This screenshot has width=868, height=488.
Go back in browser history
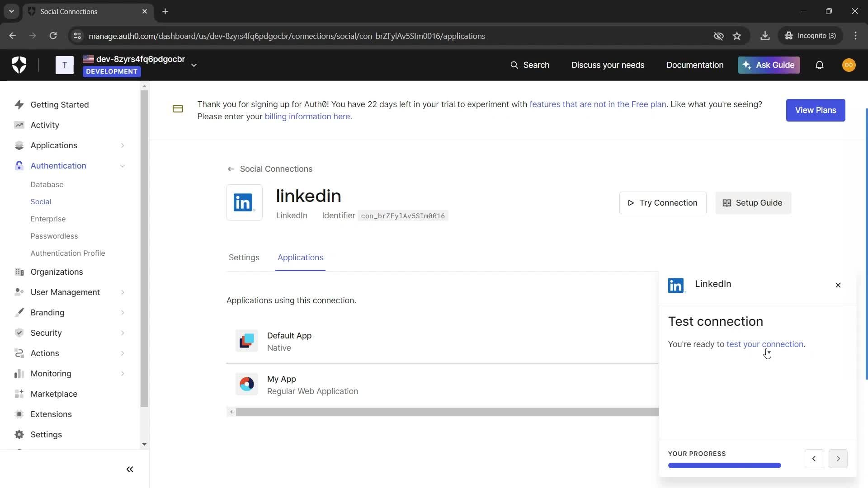click(13, 36)
